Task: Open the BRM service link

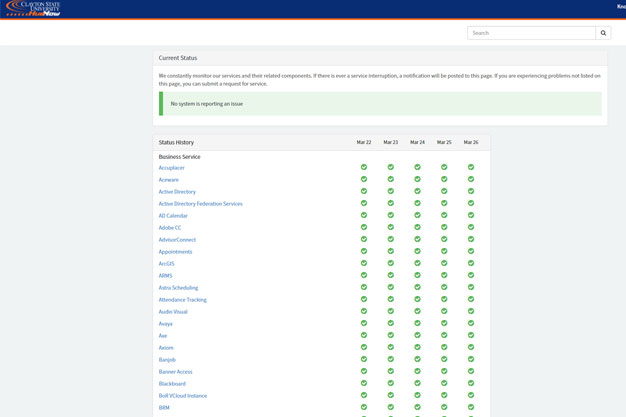Action: click(164, 407)
